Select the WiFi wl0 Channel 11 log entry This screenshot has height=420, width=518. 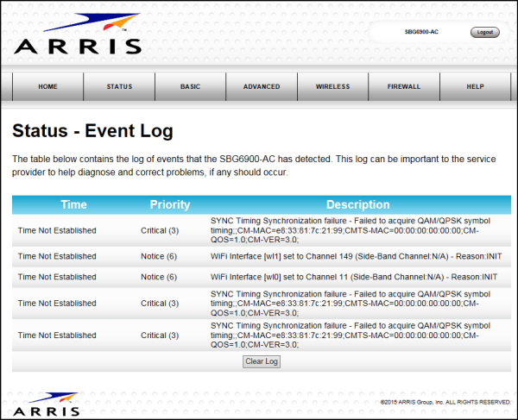coord(354,277)
